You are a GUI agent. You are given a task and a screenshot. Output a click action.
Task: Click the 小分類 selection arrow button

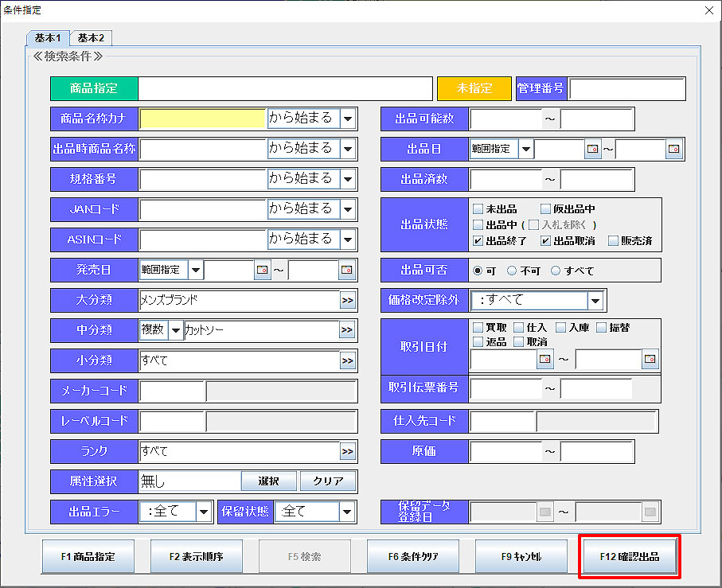point(347,361)
